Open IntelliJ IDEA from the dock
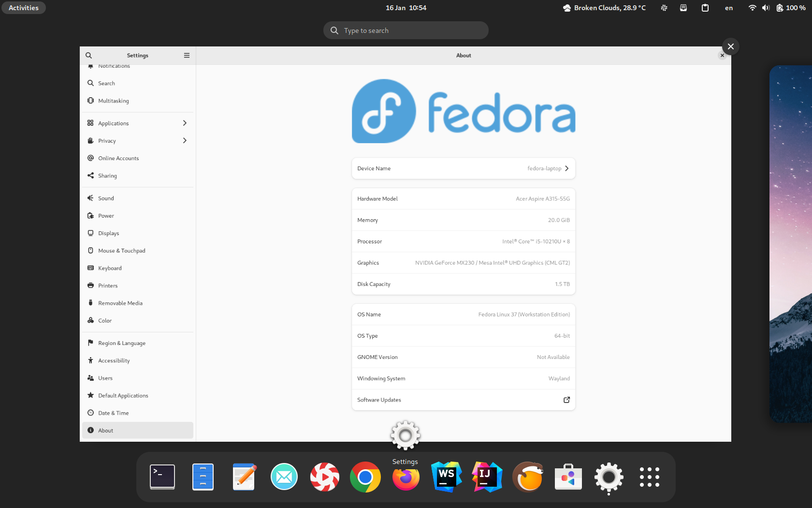Viewport: 812px width, 508px height. pyautogui.click(x=487, y=477)
